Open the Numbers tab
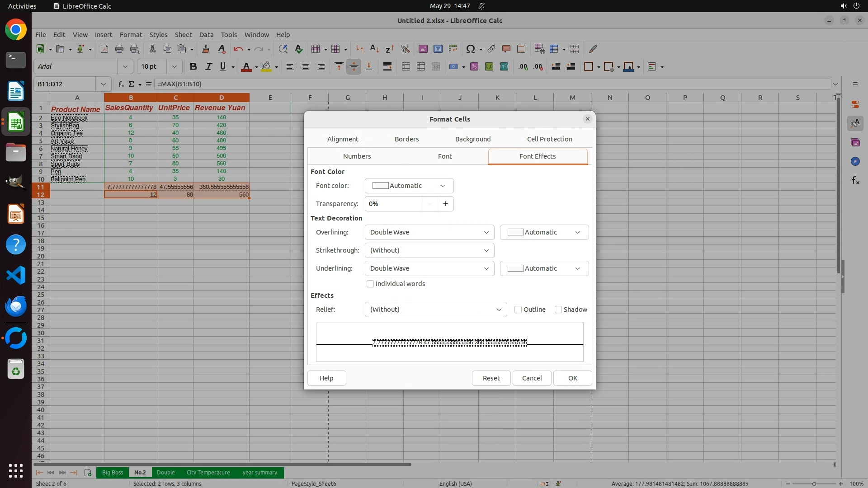This screenshot has height=488, width=868. coord(357,156)
